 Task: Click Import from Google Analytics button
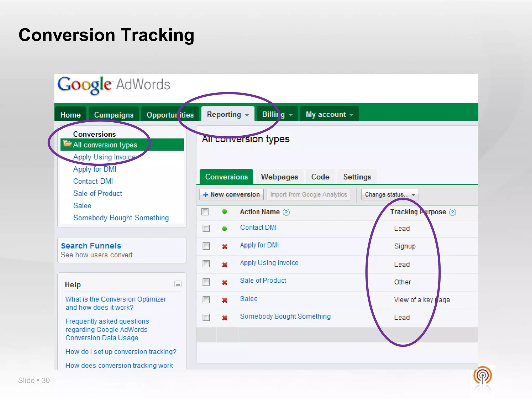(x=309, y=195)
